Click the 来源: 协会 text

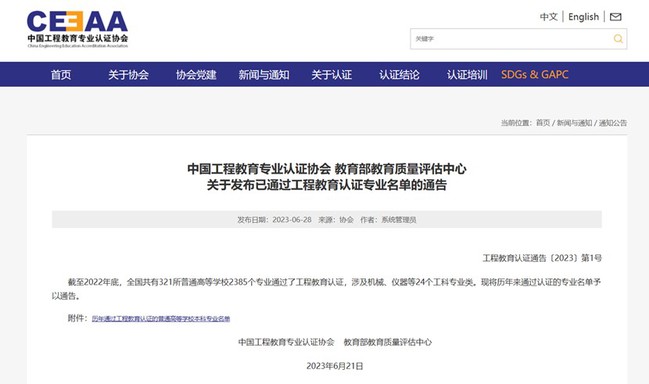(x=336, y=220)
